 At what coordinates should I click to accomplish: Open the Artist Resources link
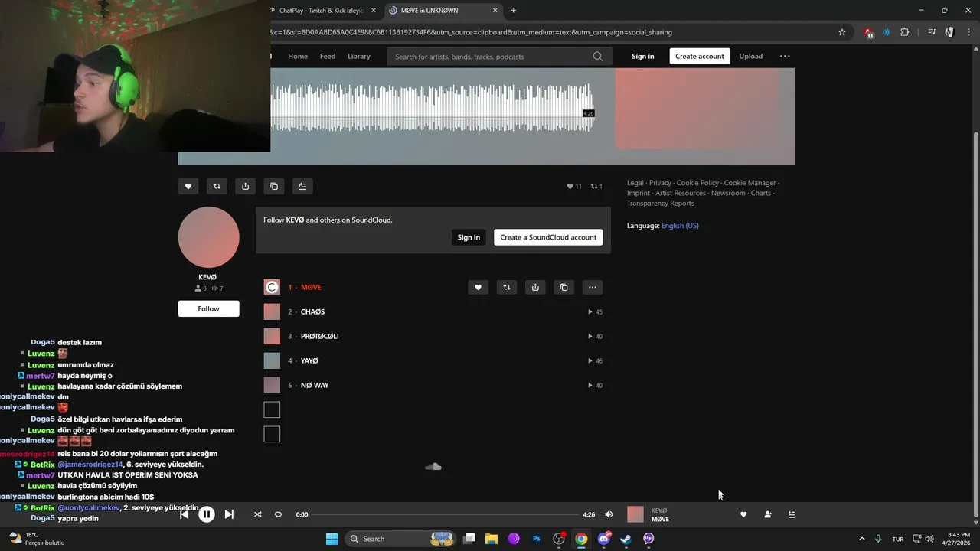[681, 193]
